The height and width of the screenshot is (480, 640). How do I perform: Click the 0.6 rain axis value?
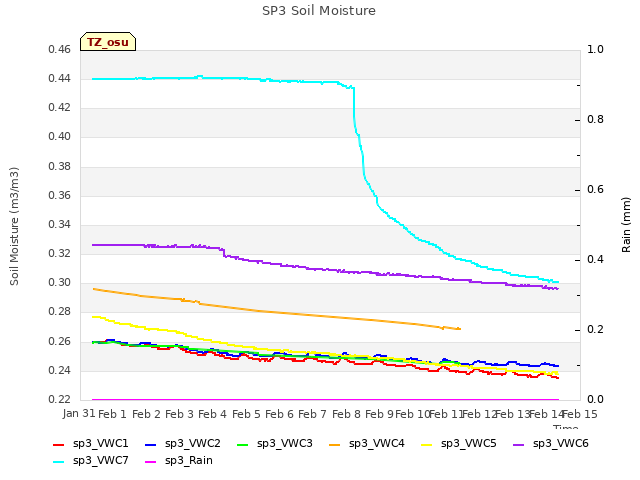pos(595,190)
